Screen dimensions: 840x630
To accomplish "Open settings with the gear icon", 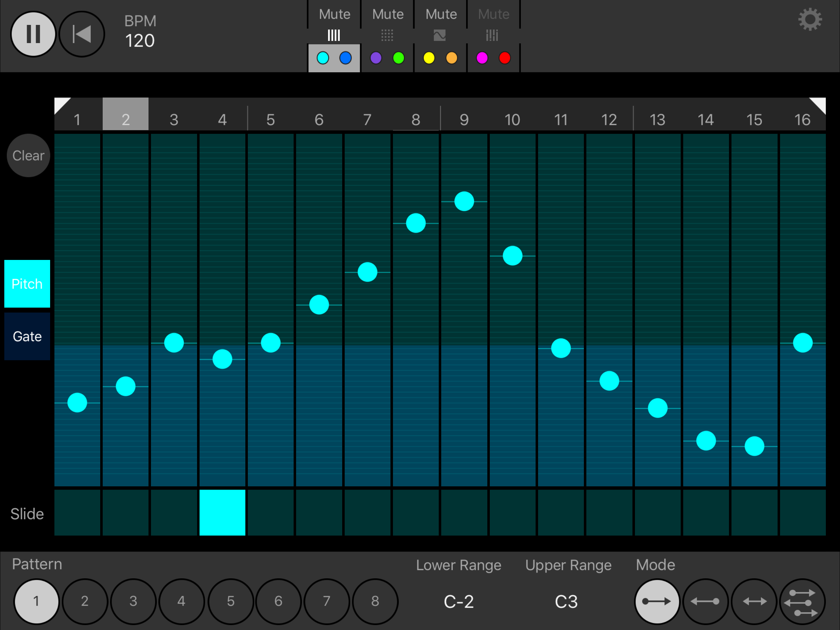I will click(810, 19).
